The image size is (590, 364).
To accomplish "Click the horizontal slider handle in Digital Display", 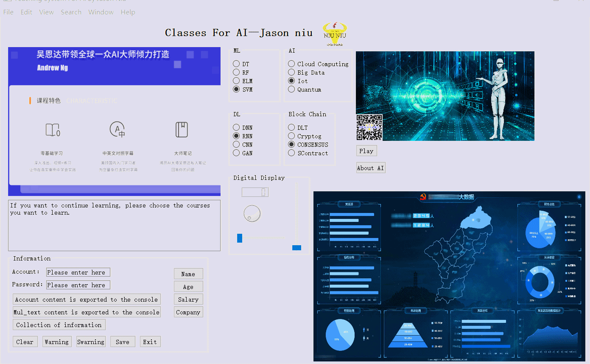I will 240,238.
